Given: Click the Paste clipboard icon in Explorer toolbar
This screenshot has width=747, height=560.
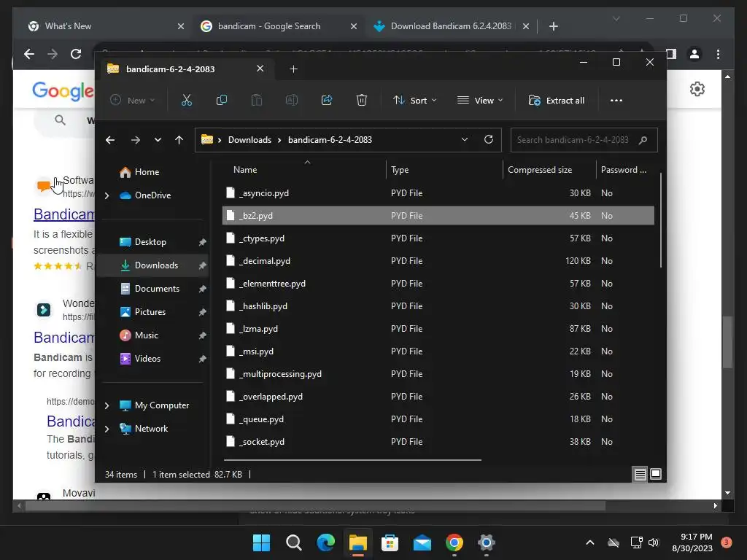Looking at the screenshot, I should (256, 101).
